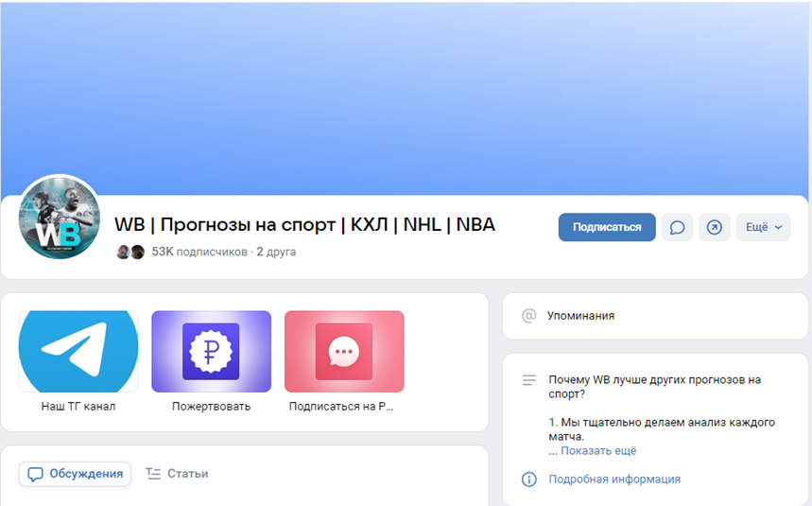Click the Подписаться на Р… label
The height and width of the screenshot is (506, 812).
pyautogui.click(x=341, y=407)
